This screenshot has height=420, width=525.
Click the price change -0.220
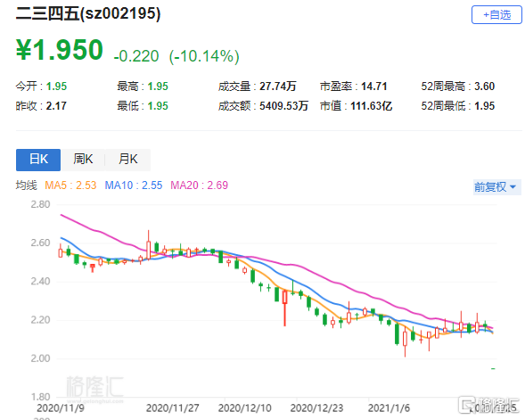coord(136,56)
